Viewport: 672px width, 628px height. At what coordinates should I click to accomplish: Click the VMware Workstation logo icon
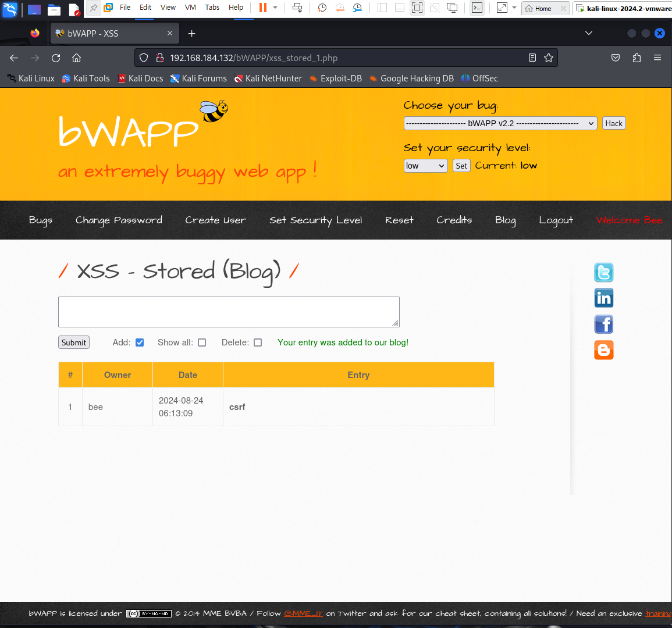(x=108, y=8)
